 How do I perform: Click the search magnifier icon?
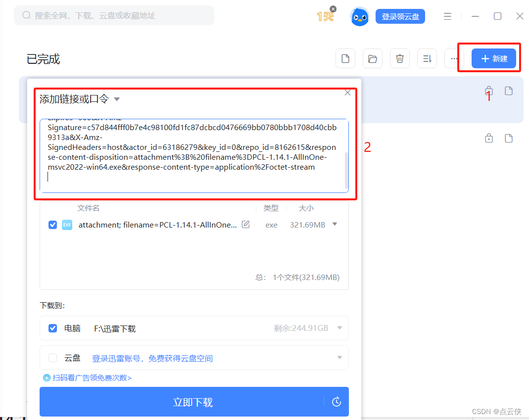pos(26,15)
